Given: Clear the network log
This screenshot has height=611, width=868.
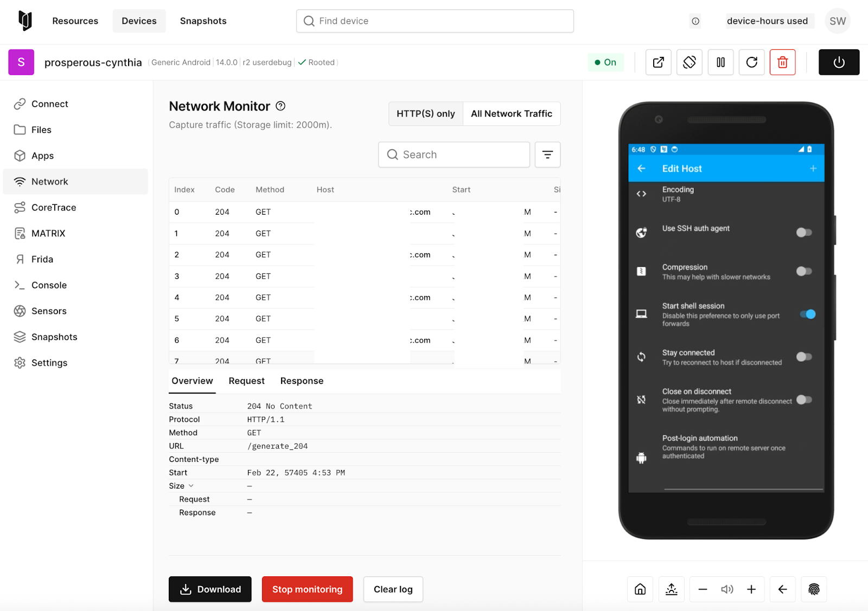Looking at the screenshot, I should (x=393, y=589).
